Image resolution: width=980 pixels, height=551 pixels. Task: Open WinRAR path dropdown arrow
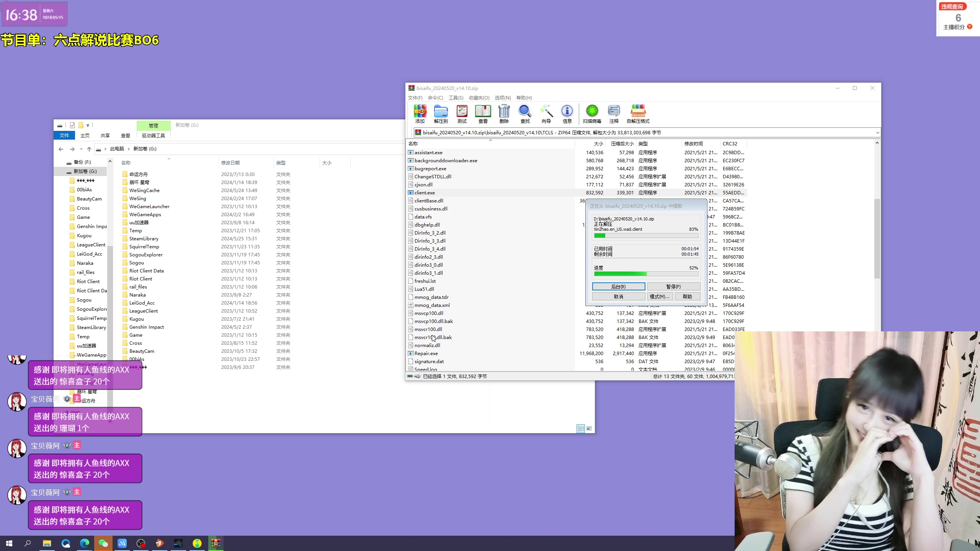(877, 132)
